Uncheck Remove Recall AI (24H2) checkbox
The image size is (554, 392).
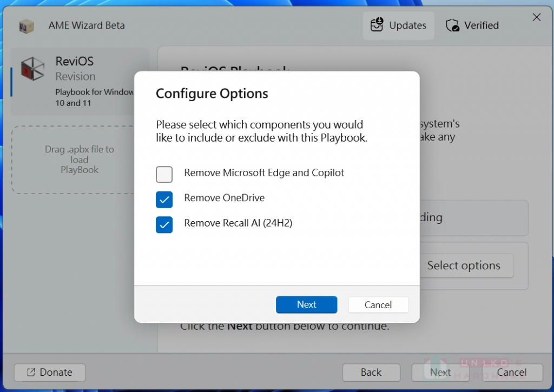click(x=164, y=224)
